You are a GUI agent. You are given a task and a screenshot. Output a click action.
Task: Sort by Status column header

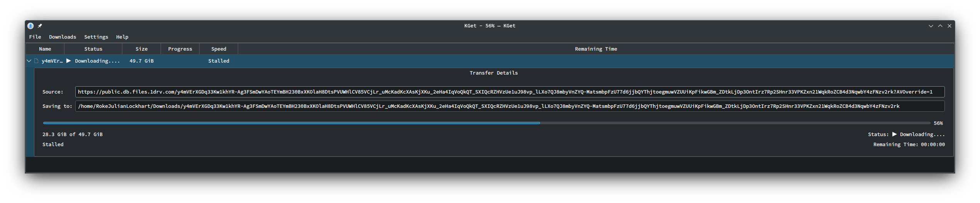click(x=93, y=49)
